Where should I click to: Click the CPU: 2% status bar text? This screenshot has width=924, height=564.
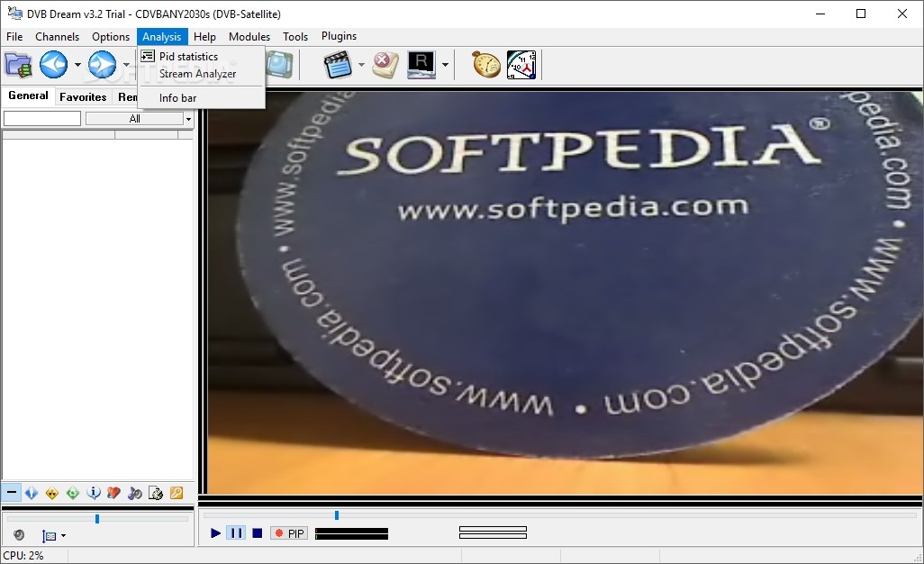[x=23, y=555]
